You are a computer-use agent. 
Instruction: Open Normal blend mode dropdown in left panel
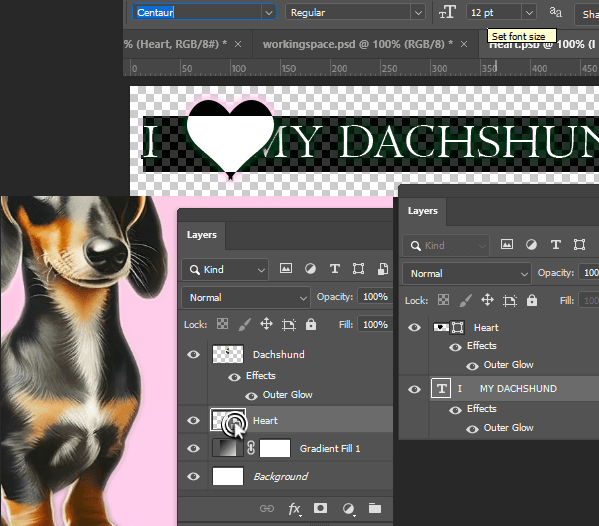[x=246, y=298]
